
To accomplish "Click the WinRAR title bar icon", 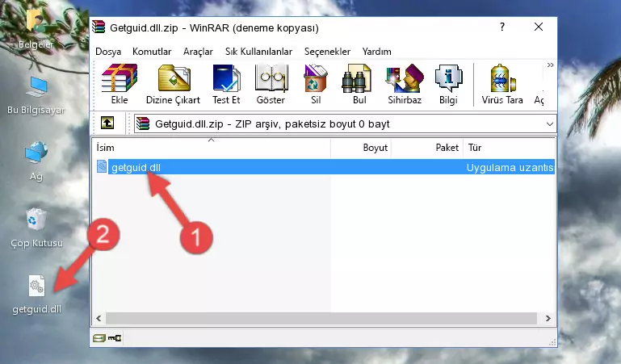I will (99, 27).
